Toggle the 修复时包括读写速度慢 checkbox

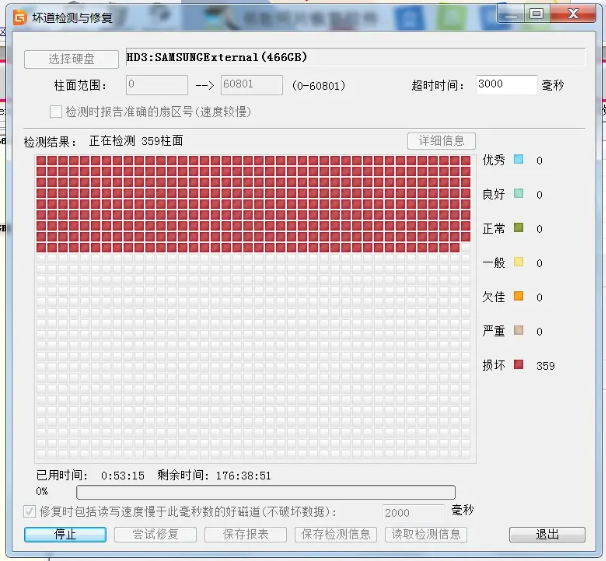point(29,512)
